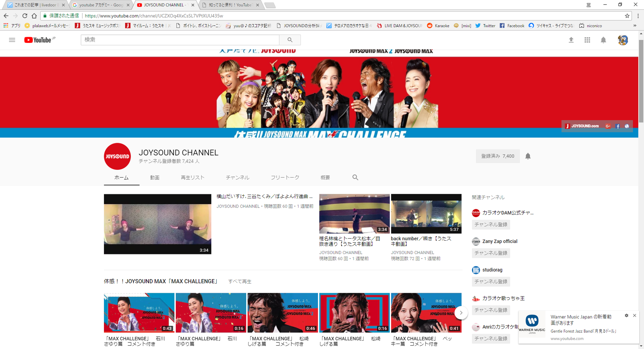644x349 pixels.
Task: Search within the JOYSOUND channel
Action: click(x=355, y=177)
